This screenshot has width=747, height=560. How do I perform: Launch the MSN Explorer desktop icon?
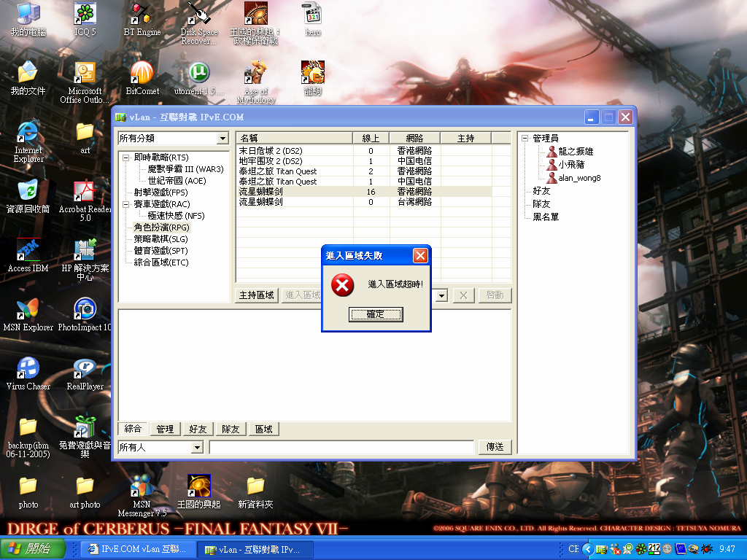(28, 314)
